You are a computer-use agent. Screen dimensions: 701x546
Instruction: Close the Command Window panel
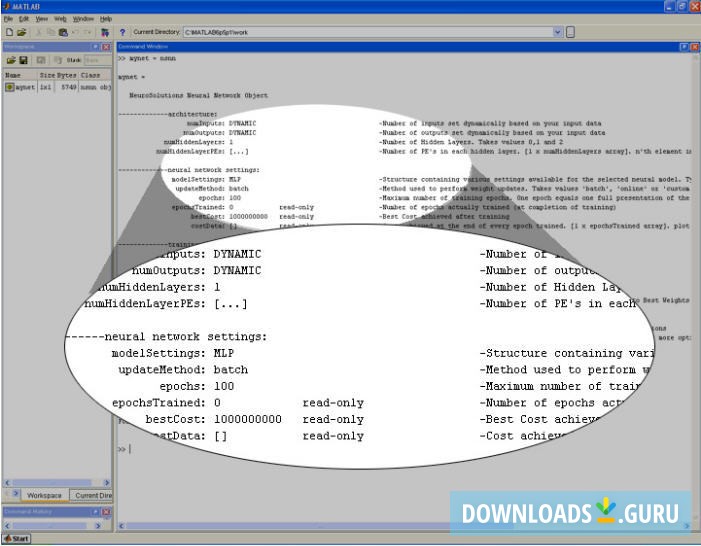695,47
